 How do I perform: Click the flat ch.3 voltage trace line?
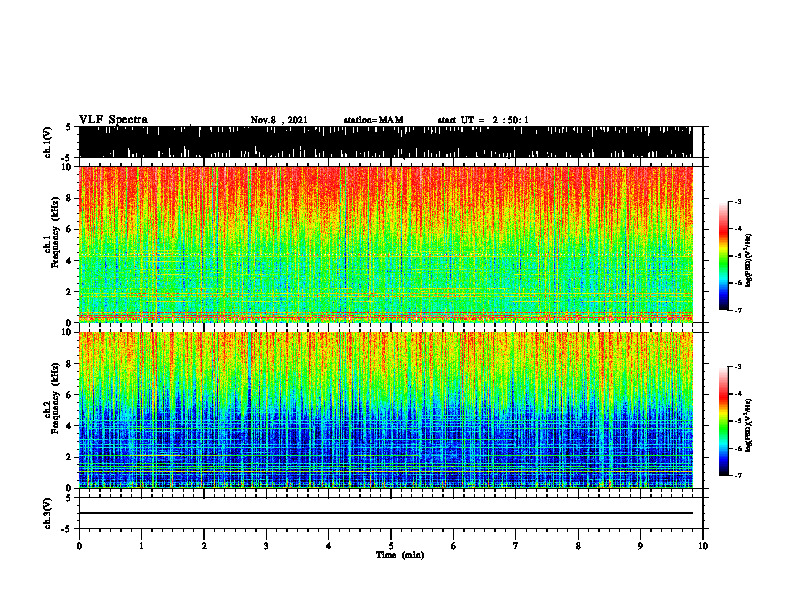click(386, 513)
